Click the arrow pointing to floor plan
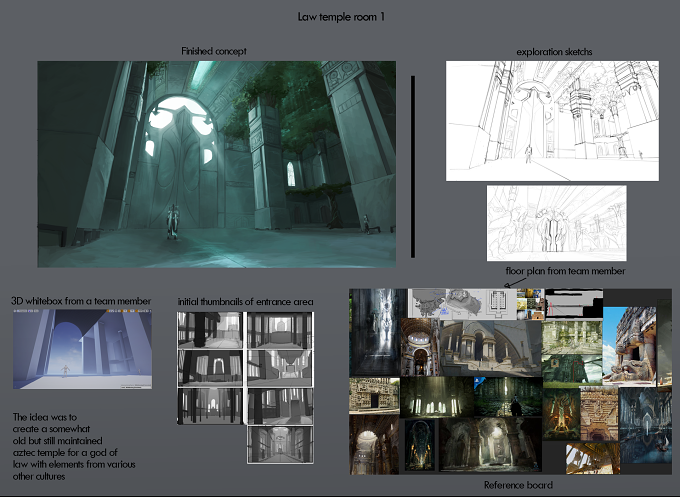 (x=515, y=282)
